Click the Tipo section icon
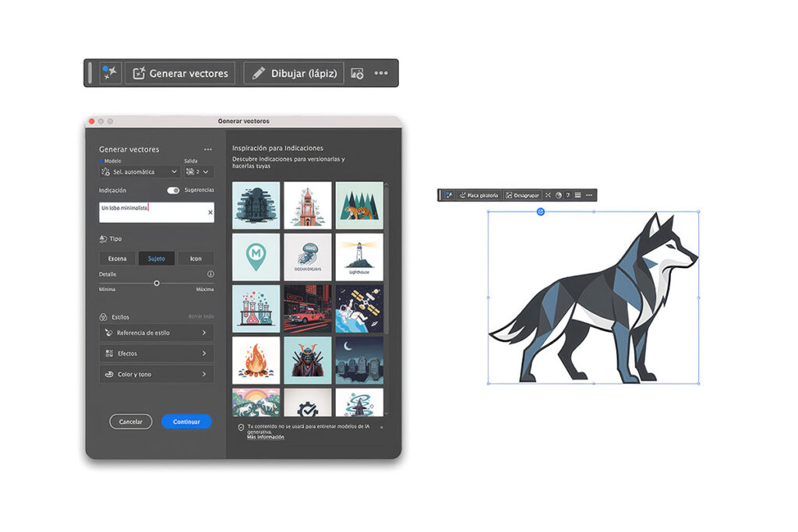Screen dimensions: 798x532 pyautogui.click(x=104, y=238)
